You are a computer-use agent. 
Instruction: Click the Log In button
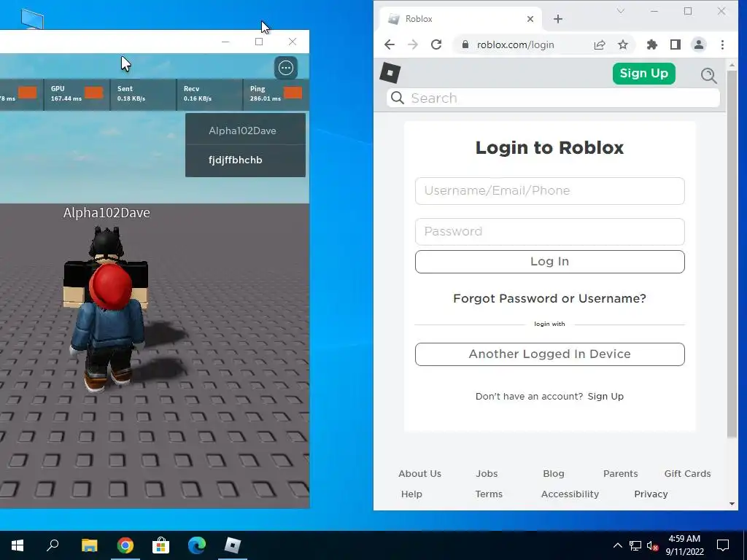pos(550,262)
